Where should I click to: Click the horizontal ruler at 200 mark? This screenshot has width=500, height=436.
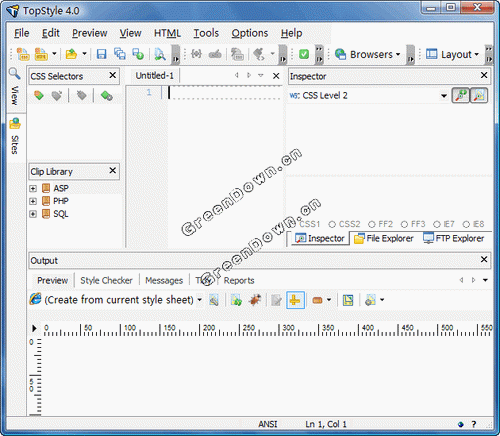point(209,329)
